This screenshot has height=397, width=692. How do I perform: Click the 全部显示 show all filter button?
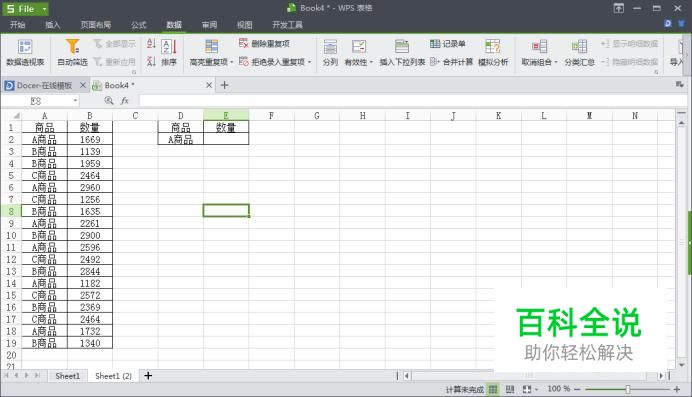114,44
